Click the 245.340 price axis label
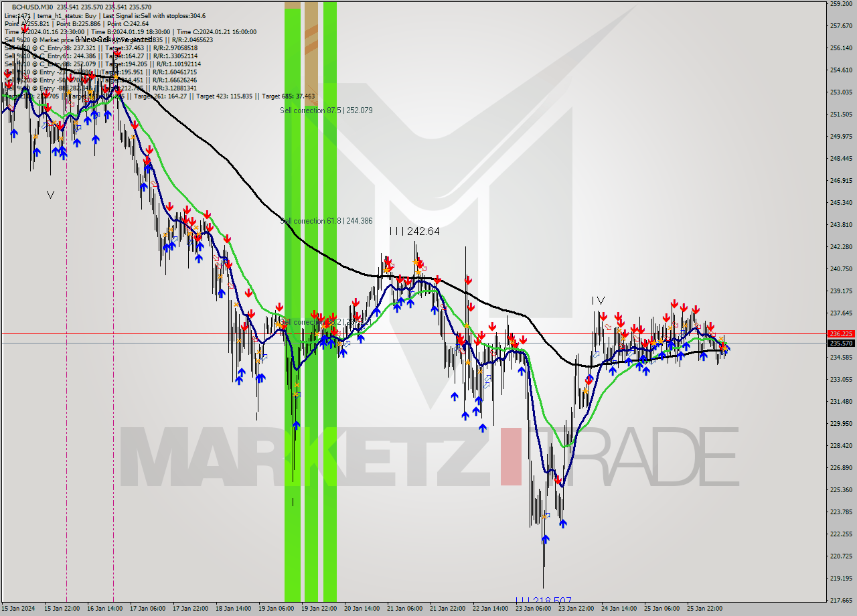Screen dimensions: 857x616 (841, 203)
